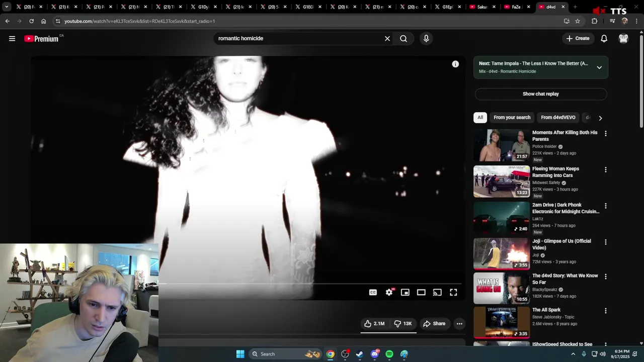Bookmark this page with the star

point(578,21)
